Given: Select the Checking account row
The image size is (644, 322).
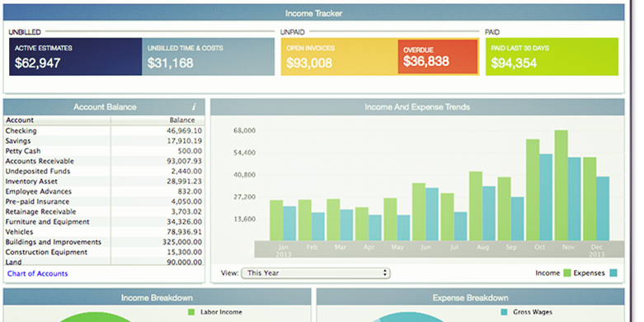Looking at the screenshot, I should point(104,130).
